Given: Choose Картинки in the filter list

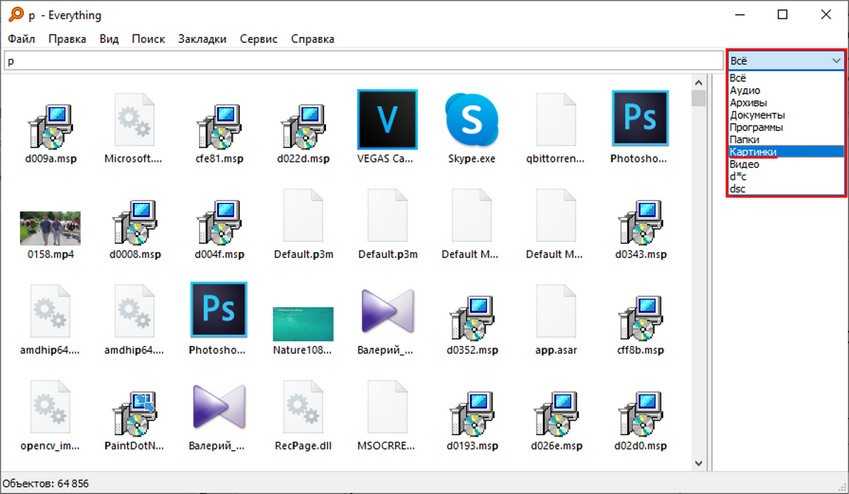Looking at the screenshot, I should tap(754, 152).
